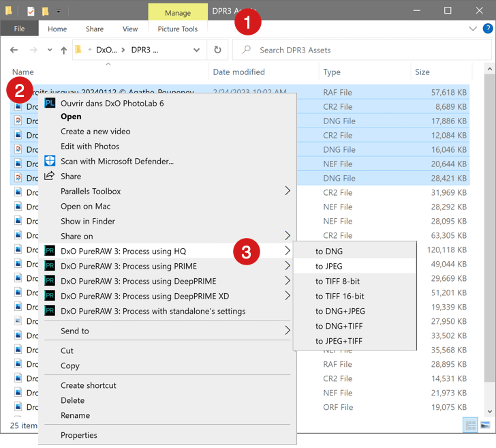Screen dimensions: 496x448
Task: Go up one folder level
Action: [x=63, y=50]
